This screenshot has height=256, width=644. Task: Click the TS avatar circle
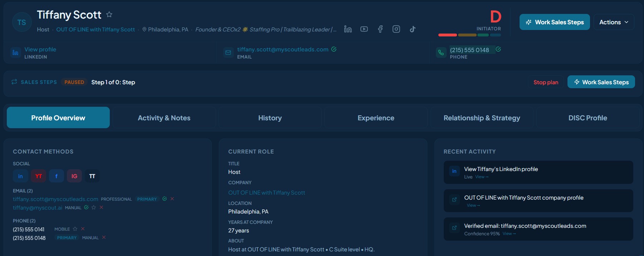tap(22, 22)
